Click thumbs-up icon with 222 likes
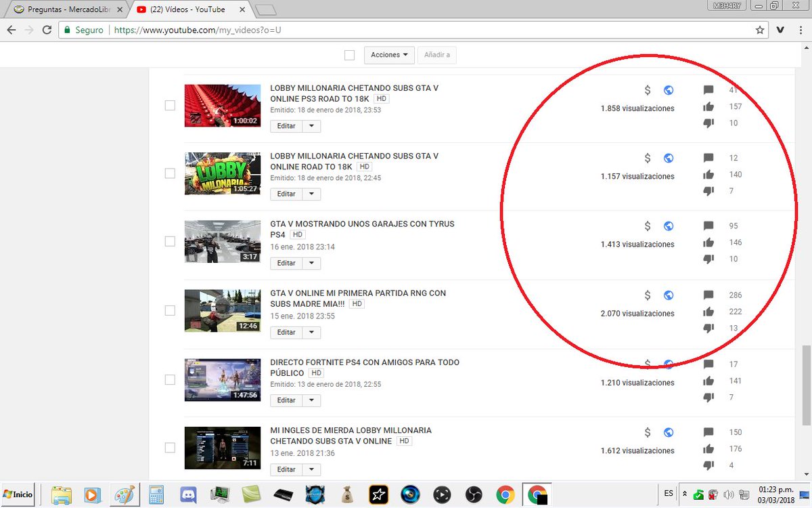The image size is (812, 508). click(x=708, y=312)
